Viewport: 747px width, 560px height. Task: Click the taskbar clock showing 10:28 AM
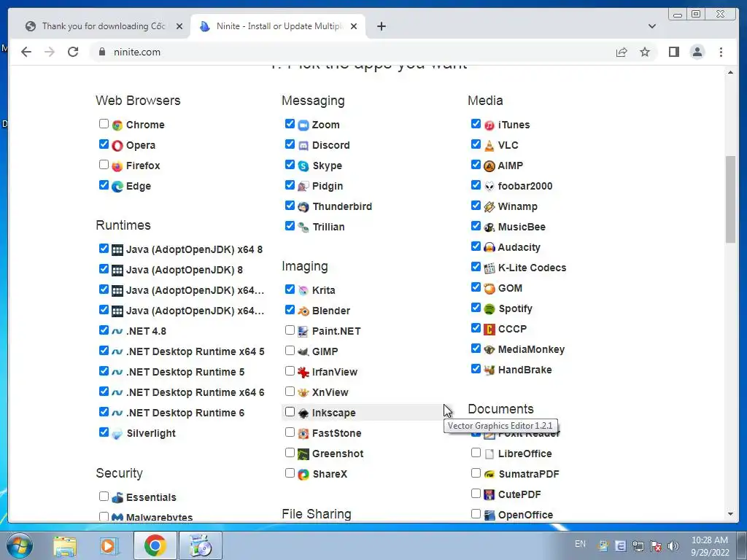[x=709, y=545]
